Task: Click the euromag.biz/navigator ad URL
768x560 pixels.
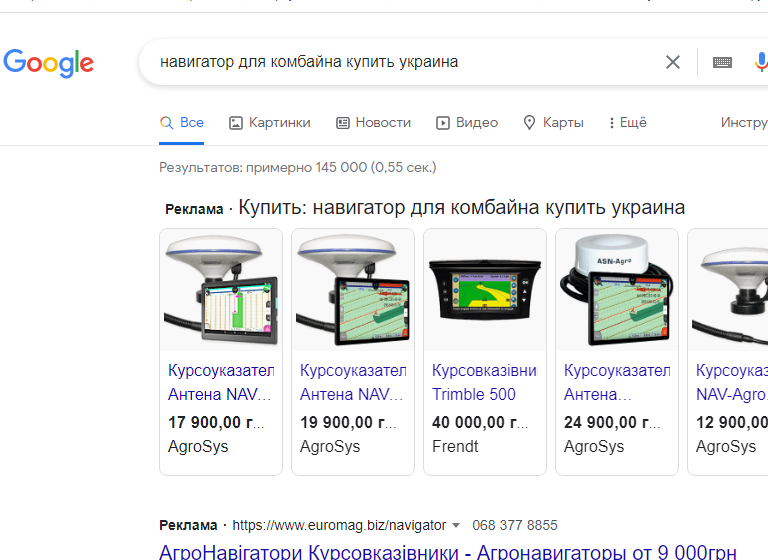Action: coord(339,525)
